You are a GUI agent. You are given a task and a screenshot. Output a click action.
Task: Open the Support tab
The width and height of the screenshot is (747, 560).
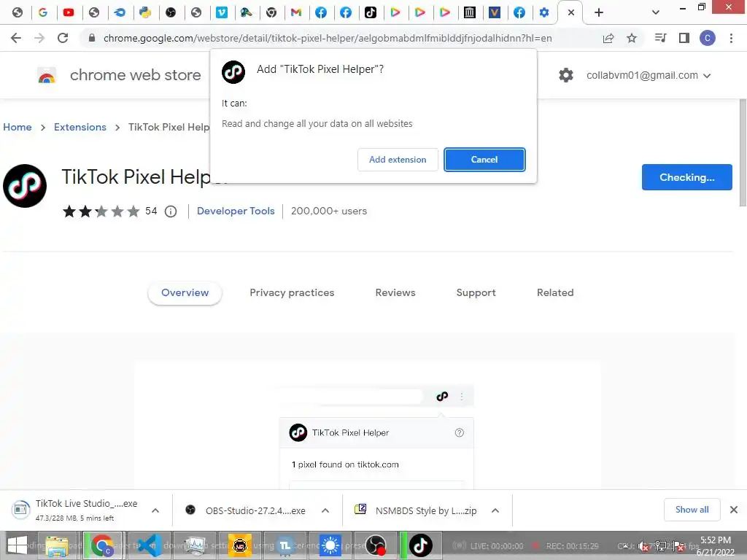[476, 293]
